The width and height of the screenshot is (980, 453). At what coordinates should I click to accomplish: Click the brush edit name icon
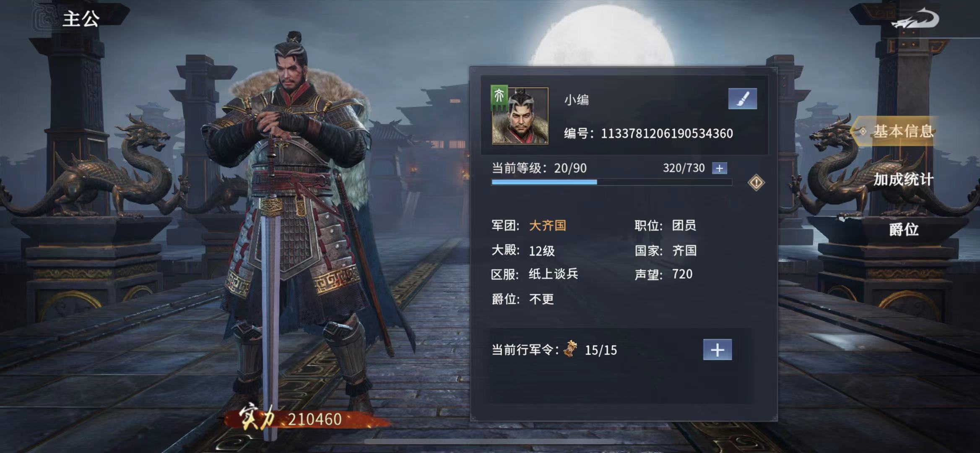742,99
